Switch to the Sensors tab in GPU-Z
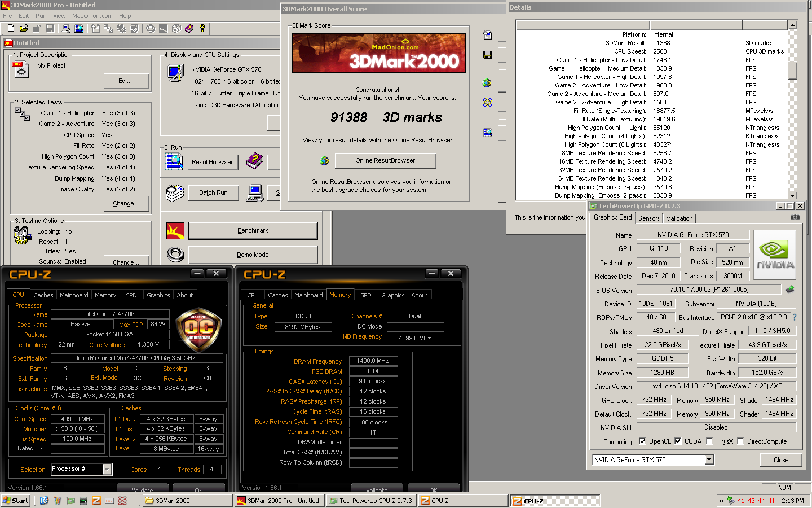This screenshot has width=812, height=508. click(x=649, y=218)
